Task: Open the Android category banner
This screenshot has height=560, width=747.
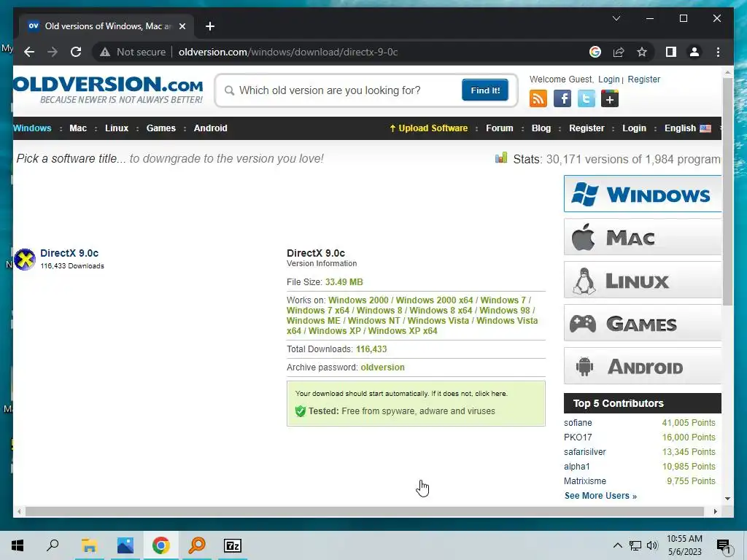Action: 642,366
